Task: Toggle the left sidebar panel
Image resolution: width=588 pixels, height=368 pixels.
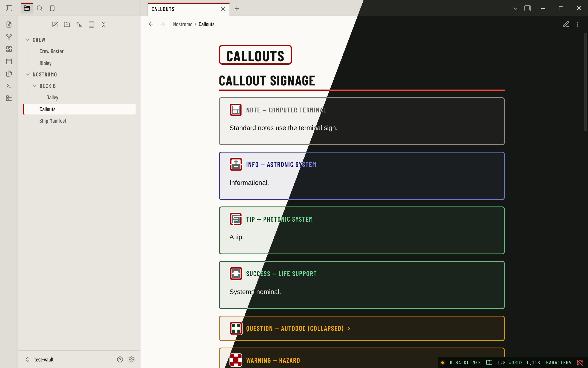Action: coord(9,8)
